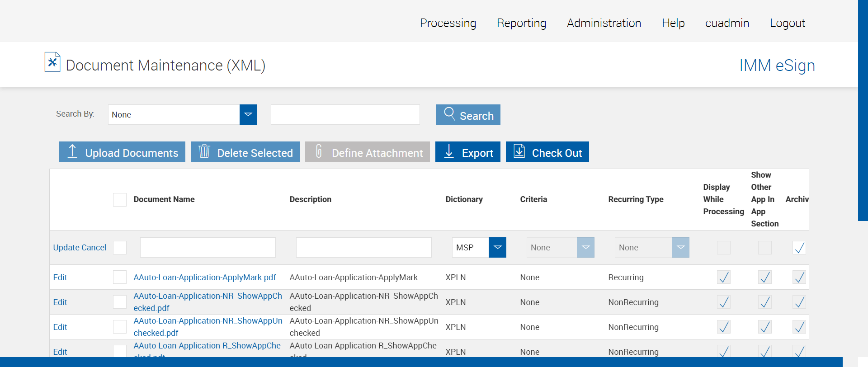This screenshot has height=367, width=868.
Task: Open the Recurring Type dropdown in edit row
Action: (680, 248)
